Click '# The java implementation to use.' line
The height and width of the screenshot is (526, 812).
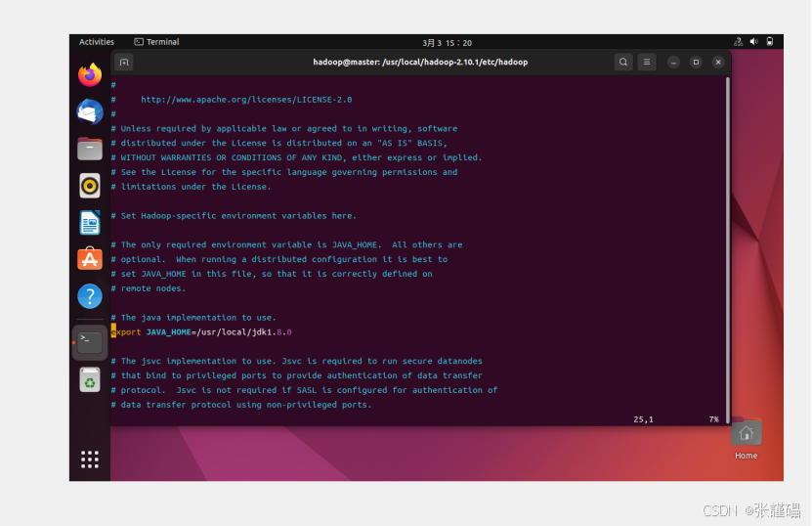click(x=193, y=318)
